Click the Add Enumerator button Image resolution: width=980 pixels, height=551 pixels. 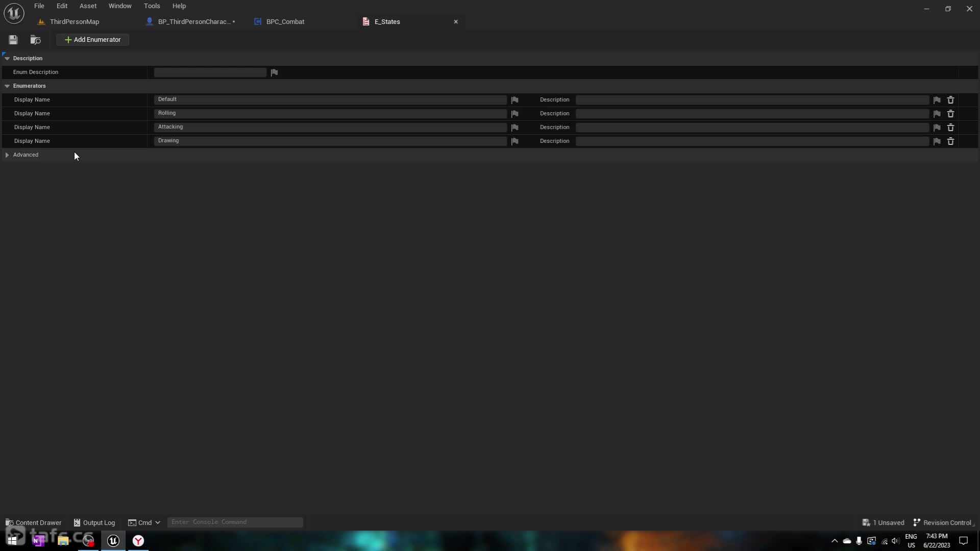coord(92,40)
